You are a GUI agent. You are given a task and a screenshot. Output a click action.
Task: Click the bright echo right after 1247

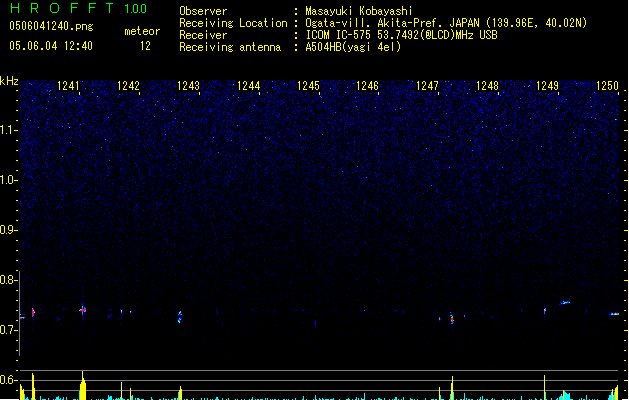point(452,319)
